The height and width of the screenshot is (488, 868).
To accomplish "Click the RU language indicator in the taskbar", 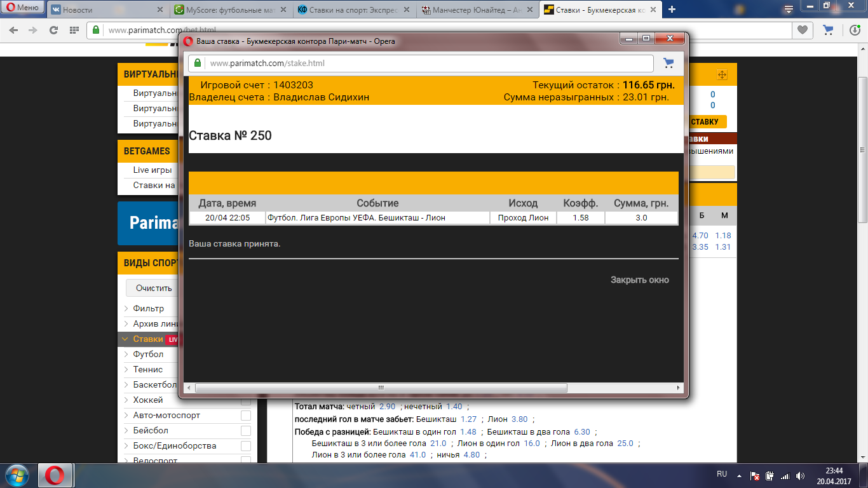I will click(x=722, y=474).
